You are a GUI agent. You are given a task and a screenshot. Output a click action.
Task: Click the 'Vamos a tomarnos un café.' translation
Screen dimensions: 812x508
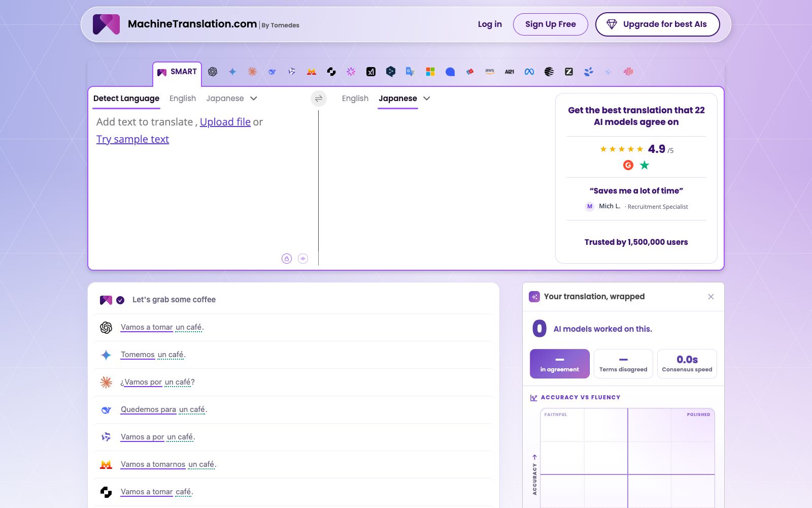(x=168, y=464)
